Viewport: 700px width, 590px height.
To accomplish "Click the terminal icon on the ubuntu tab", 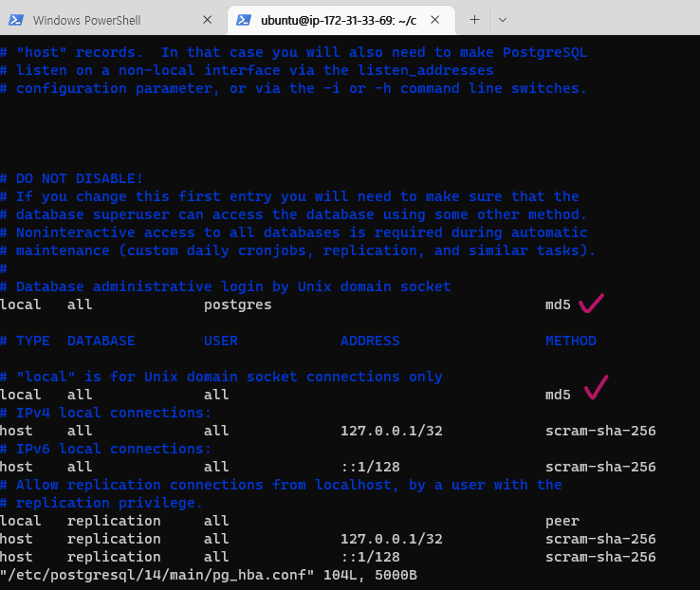I will (x=244, y=19).
